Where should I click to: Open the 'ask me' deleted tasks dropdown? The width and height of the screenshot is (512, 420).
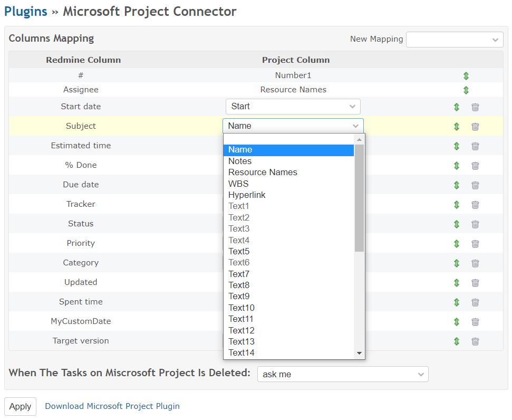(343, 374)
